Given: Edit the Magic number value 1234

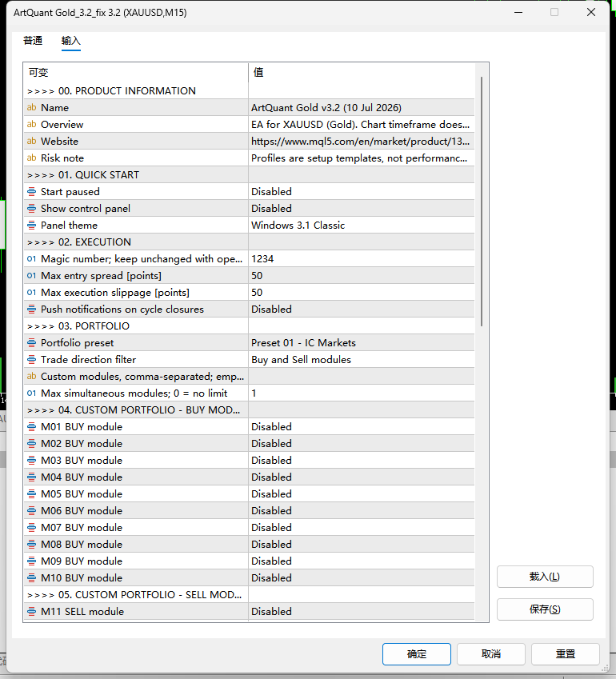Looking at the screenshot, I should coord(362,259).
